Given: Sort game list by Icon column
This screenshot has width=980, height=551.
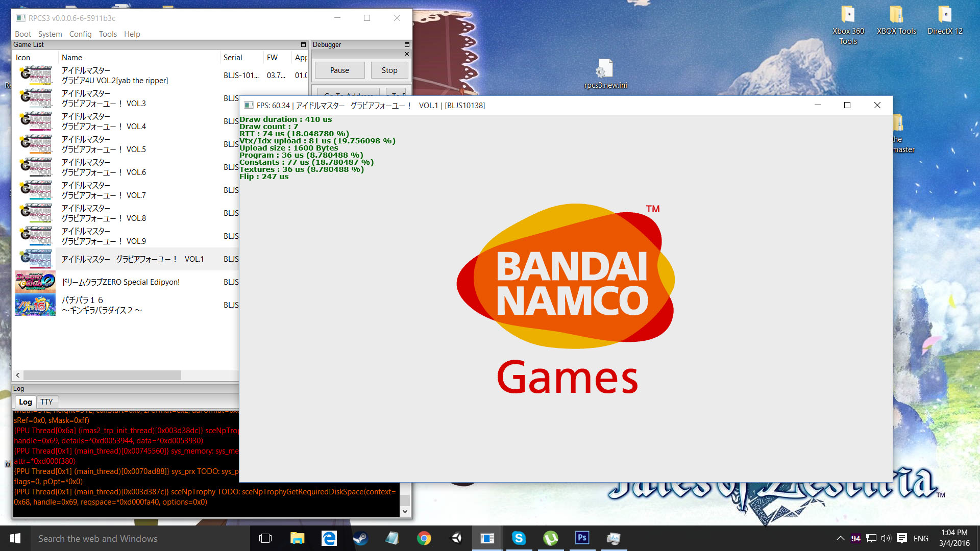Looking at the screenshot, I should (x=35, y=58).
